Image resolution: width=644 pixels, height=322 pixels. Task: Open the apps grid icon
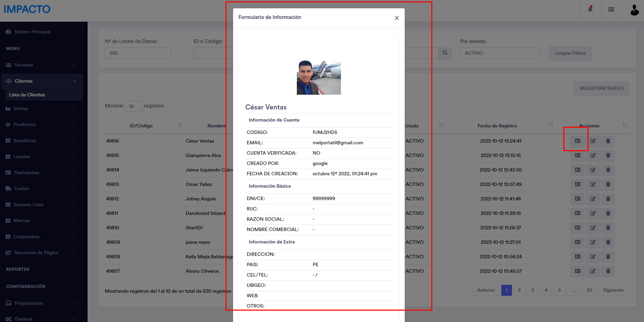pos(611,9)
